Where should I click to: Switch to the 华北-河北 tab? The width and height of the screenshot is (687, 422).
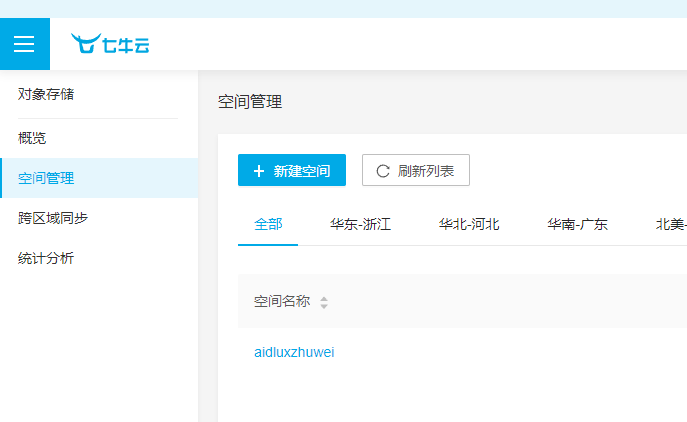pyautogui.click(x=469, y=224)
